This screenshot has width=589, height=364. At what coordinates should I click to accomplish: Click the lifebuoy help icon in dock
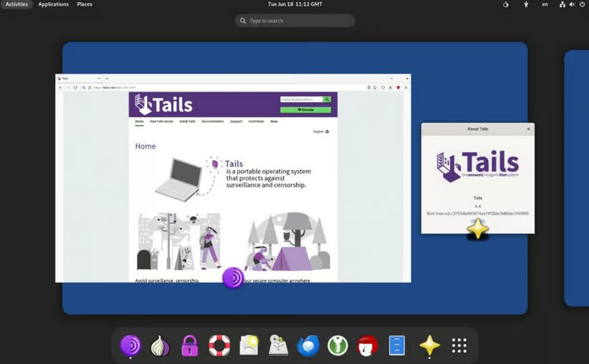219,345
